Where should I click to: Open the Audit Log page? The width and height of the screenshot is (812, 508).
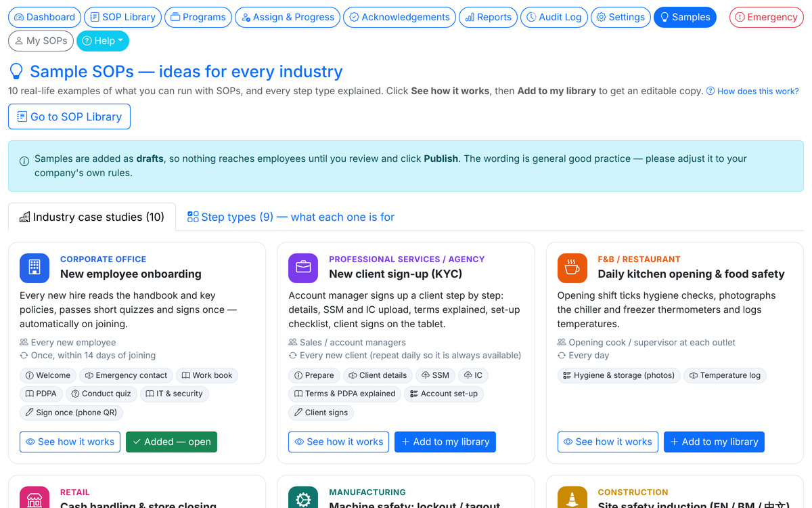(554, 17)
